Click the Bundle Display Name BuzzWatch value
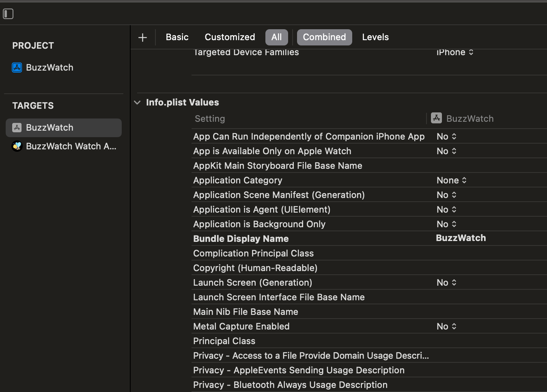Viewport: 547px width, 392px height. 461,238
